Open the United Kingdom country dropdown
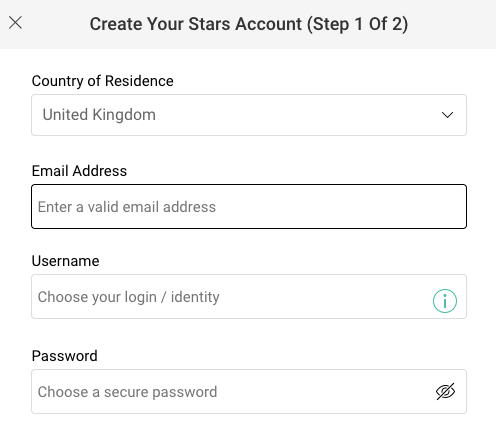496x440 pixels. tap(249, 115)
